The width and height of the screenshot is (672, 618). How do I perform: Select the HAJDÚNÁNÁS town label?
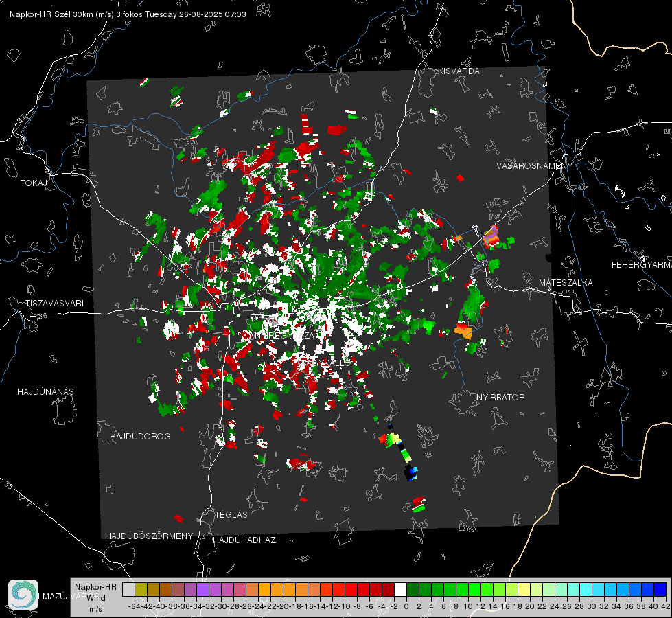coord(45,392)
